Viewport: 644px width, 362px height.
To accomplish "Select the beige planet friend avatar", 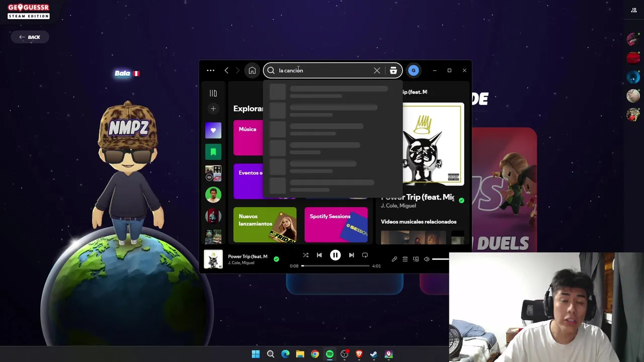I will click(633, 96).
